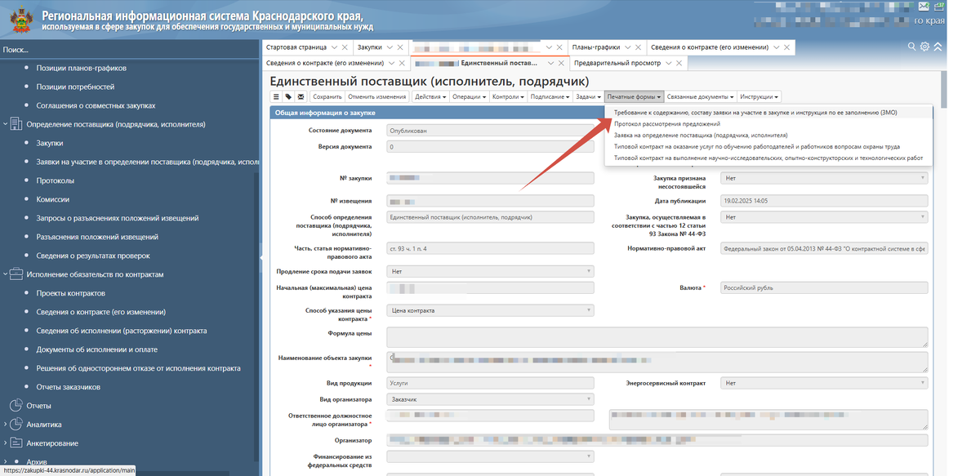Toggle the Печатные формы dropdown menu
980x476 pixels.
pyautogui.click(x=634, y=96)
